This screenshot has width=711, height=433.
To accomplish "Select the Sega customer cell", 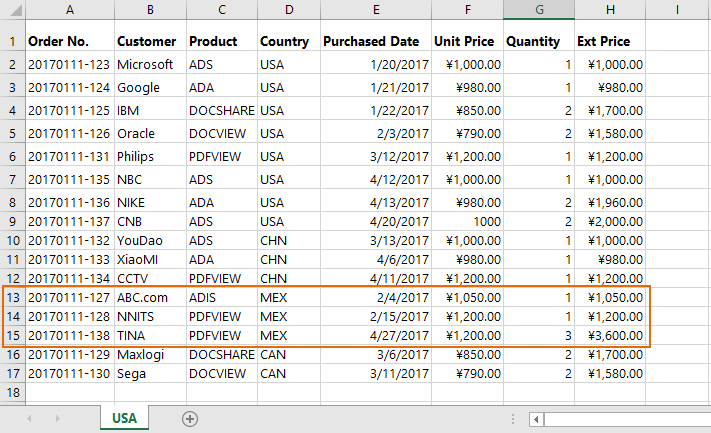I will click(x=151, y=374).
